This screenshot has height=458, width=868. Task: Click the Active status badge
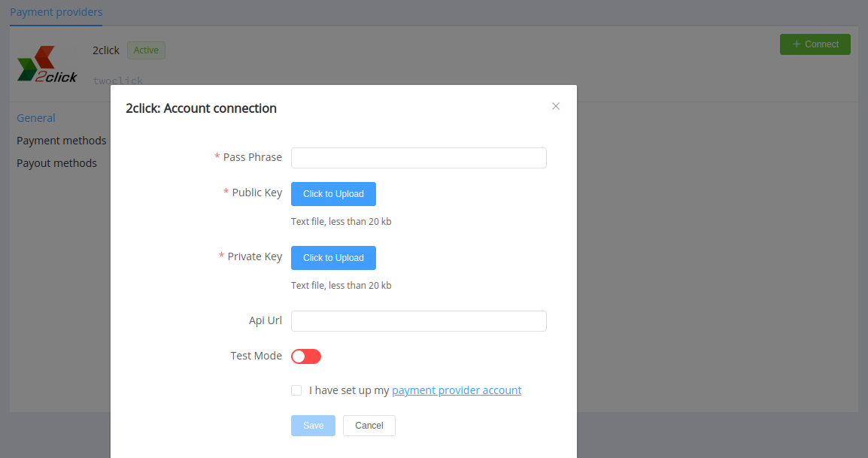pos(146,50)
